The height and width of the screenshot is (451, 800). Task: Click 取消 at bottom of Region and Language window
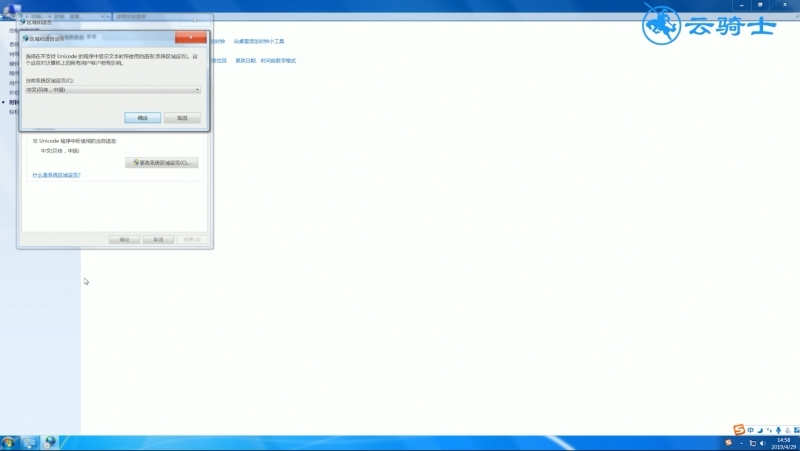point(158,239)
